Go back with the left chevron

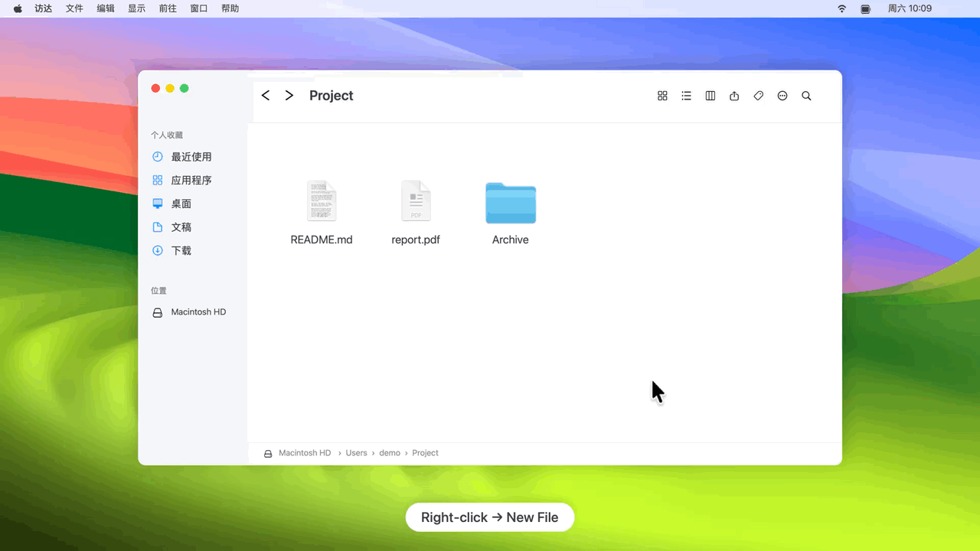[x=266, y=96]
